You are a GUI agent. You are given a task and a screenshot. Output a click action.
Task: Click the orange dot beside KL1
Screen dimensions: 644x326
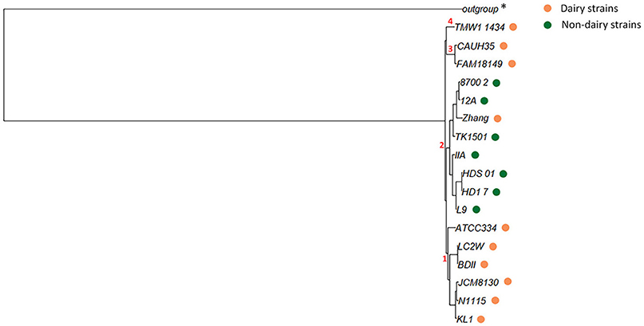(x=481, y=319)
